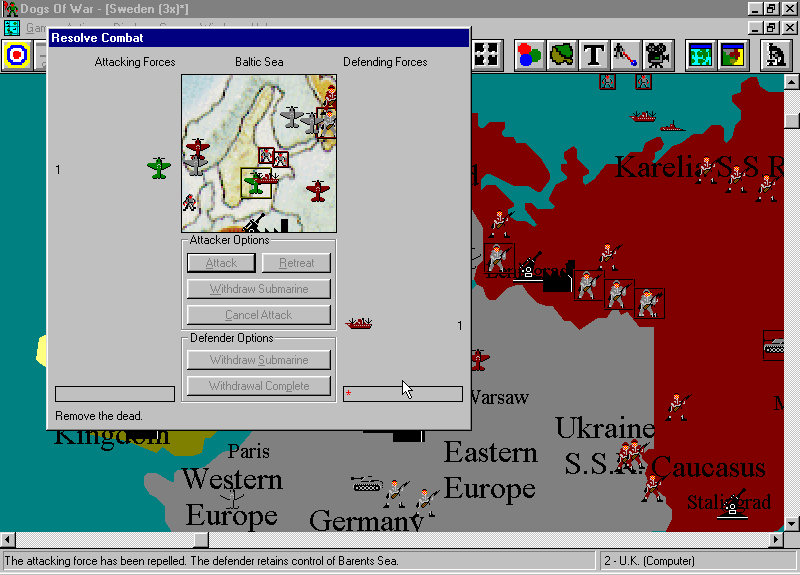The image size is (800, 575).
Task: Click the document icon left of Game menu
Action: click(x=11, y=28)
